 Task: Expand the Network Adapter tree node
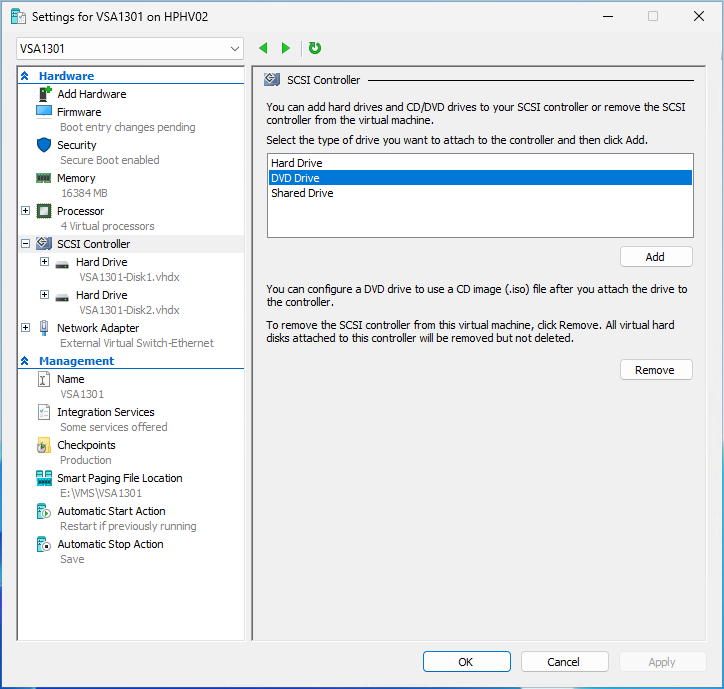click(x=25, y=328)
